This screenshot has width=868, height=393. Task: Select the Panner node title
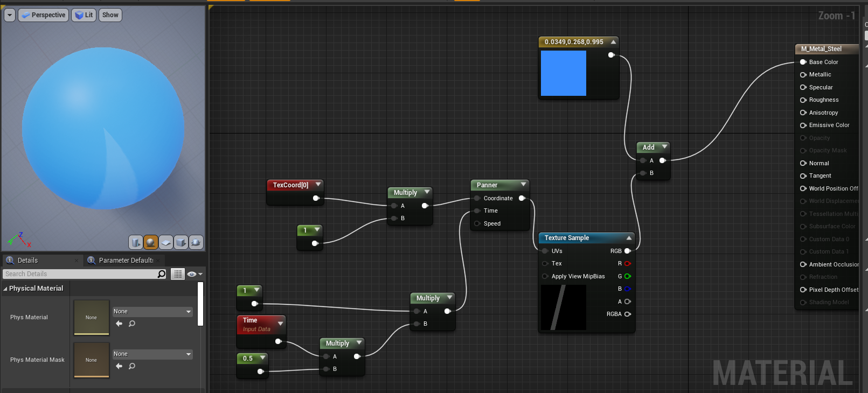[x=487, y=185]
